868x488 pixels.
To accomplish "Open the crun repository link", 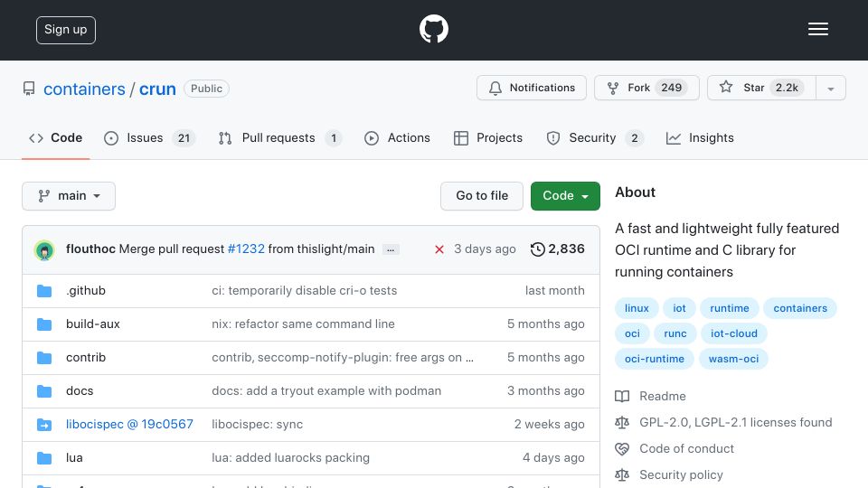I will click(x=157, y=89).
